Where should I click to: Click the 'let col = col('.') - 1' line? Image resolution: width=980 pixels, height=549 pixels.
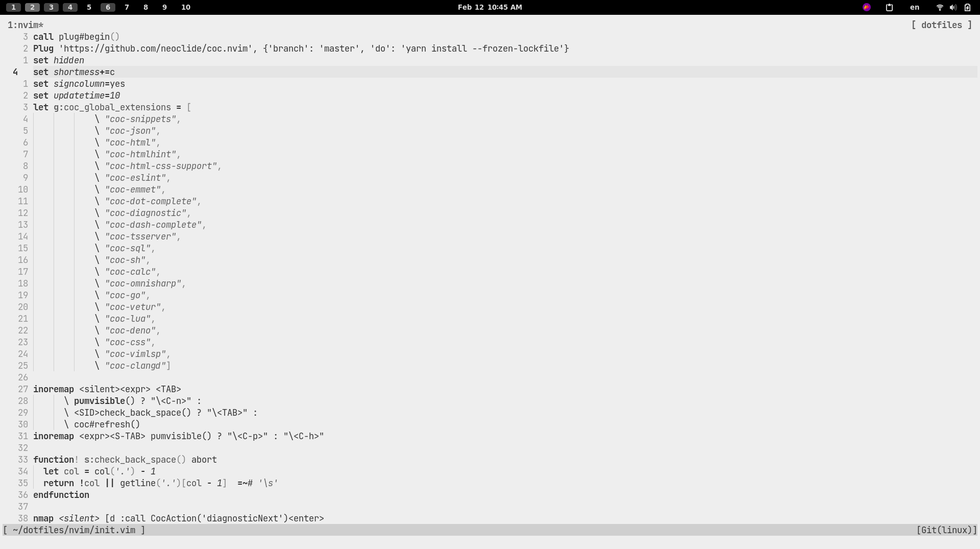(x=100, y=471)
